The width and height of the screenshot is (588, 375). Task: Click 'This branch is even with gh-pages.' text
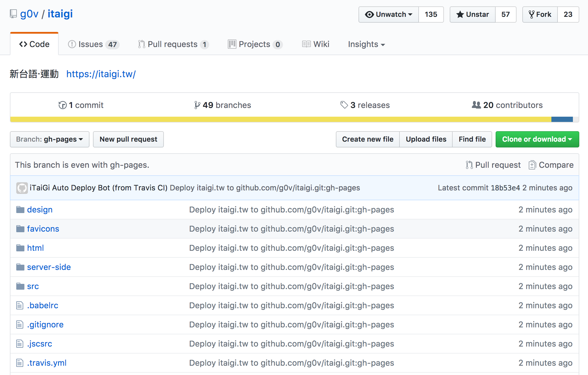click(82, 165)
